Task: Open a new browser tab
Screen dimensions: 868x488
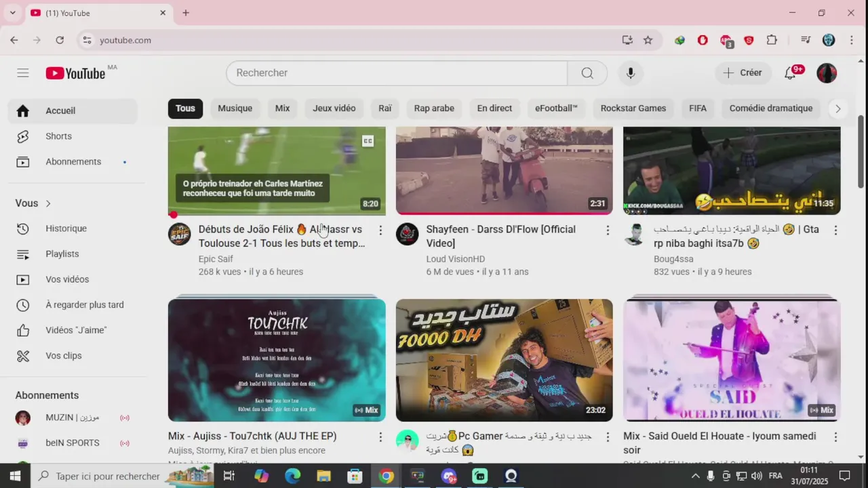Action: [186, 13]
